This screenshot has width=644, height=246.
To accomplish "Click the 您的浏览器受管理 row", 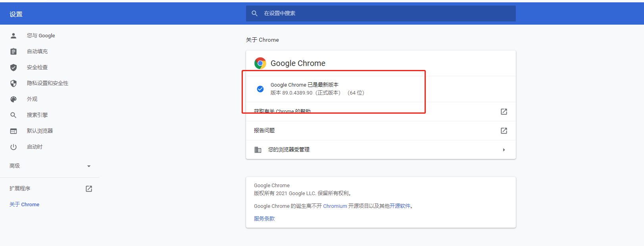I will point(381,150).
